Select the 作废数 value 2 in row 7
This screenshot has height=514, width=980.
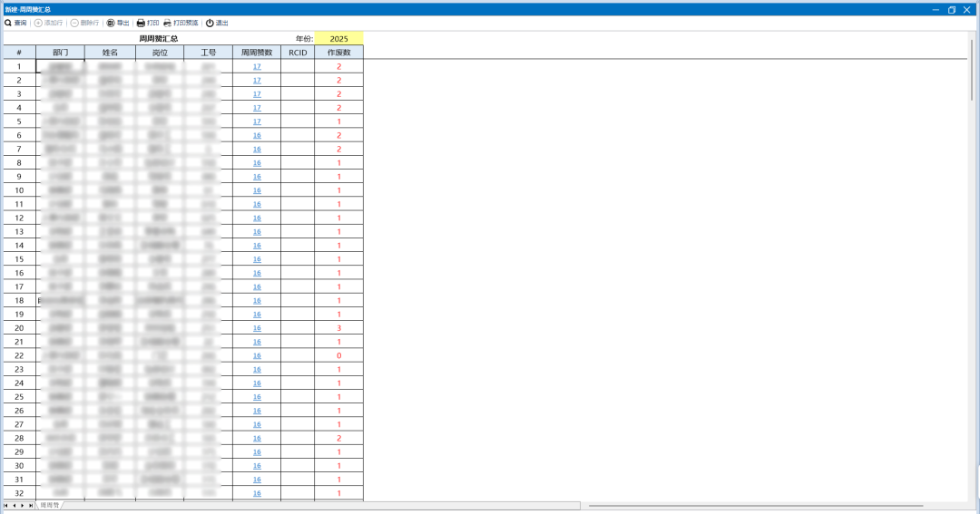(x=338, y=150)
